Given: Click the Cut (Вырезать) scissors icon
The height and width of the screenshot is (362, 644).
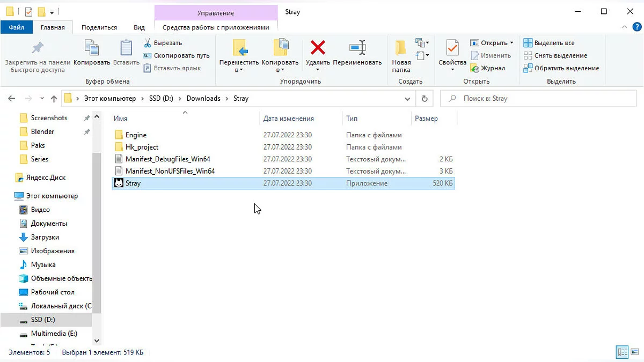Looking at the screenshot, I should coord(148,43).
